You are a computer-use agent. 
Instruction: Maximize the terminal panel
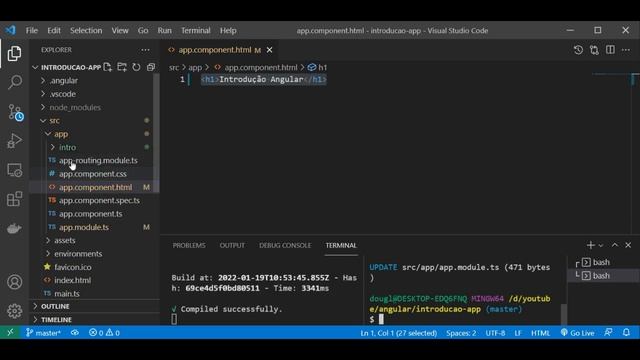pyautogui.click(x=615, y=245)
